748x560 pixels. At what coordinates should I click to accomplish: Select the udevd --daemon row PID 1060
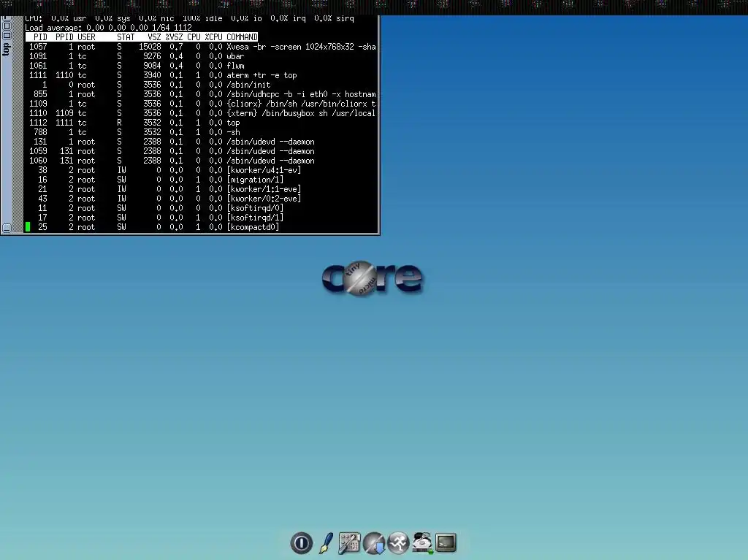click(x=201, y=161)
